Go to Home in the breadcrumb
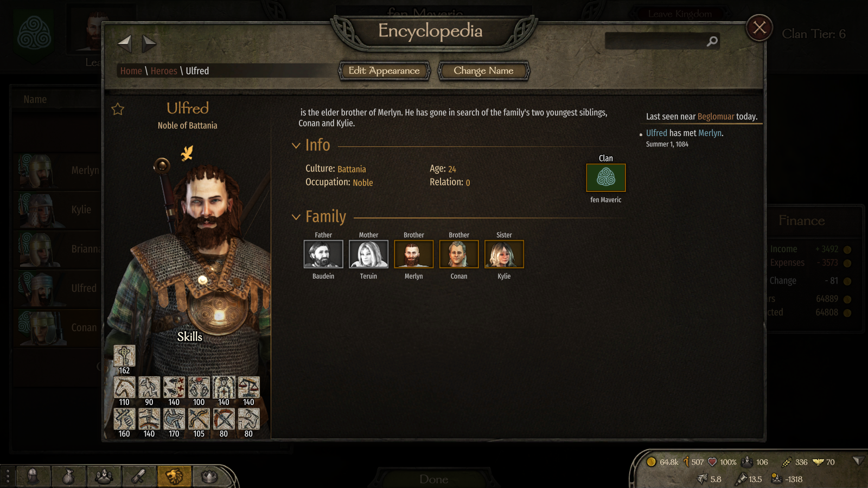Viewport: 868px width, 488px height. 131,71
